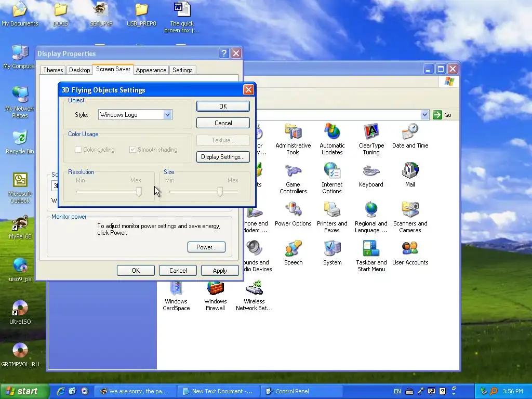Viewport: 532px width, 399px height.
Task: Open Date and Time applet
Action: click(410, 136)
